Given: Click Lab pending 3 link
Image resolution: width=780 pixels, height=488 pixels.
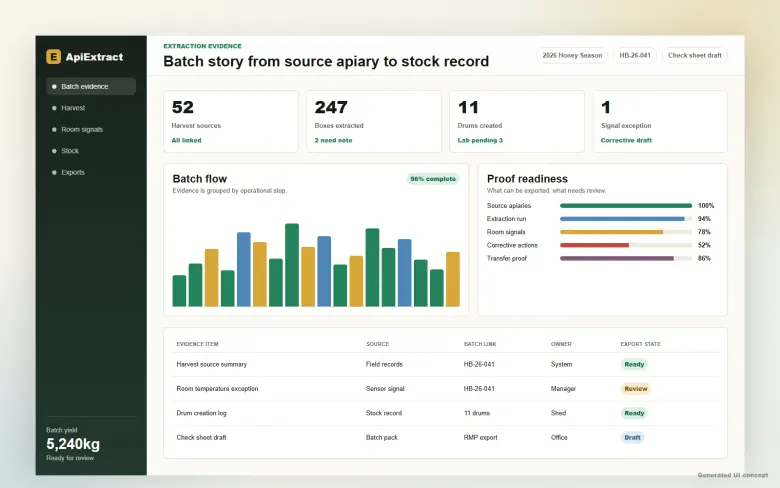Looking at the screenshot, I should click(480, 140).
